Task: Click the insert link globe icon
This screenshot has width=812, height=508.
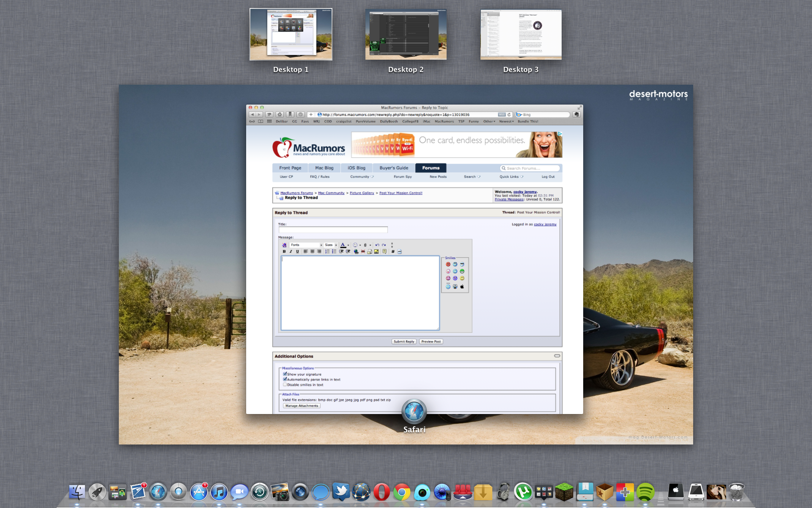Action: pos(356,251)
